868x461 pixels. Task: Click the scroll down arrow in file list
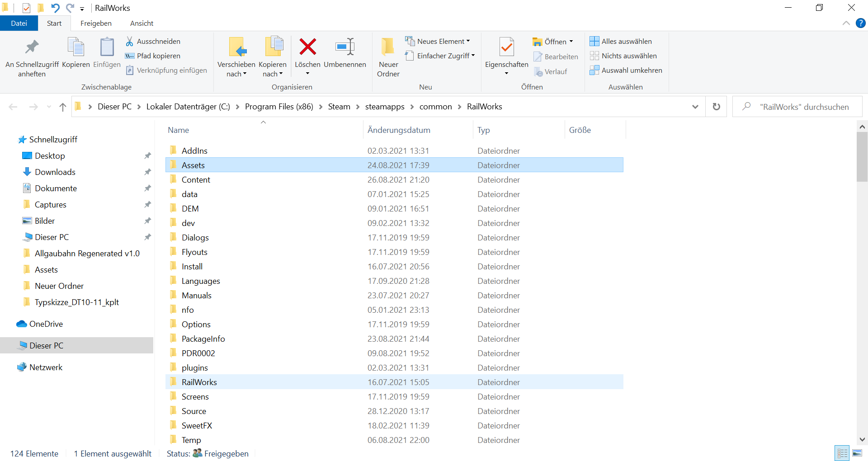tap(862, 439)
